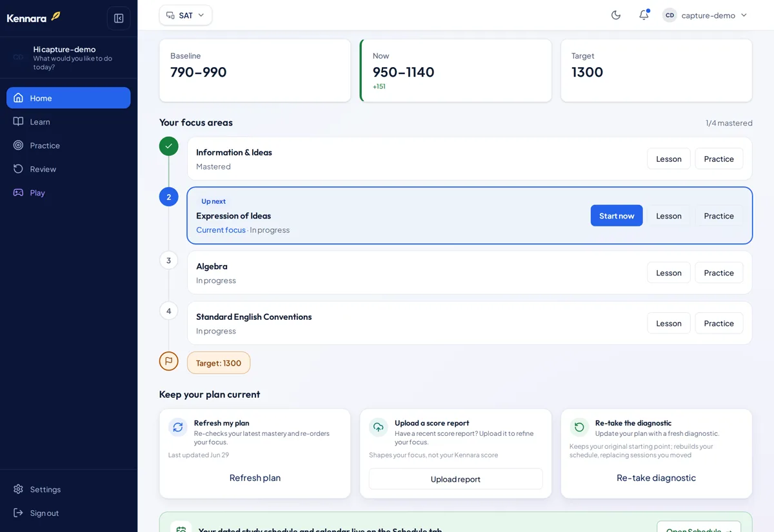Click the cloud upload score report icon
Screen dimensions: 774x532
[379, 427]
